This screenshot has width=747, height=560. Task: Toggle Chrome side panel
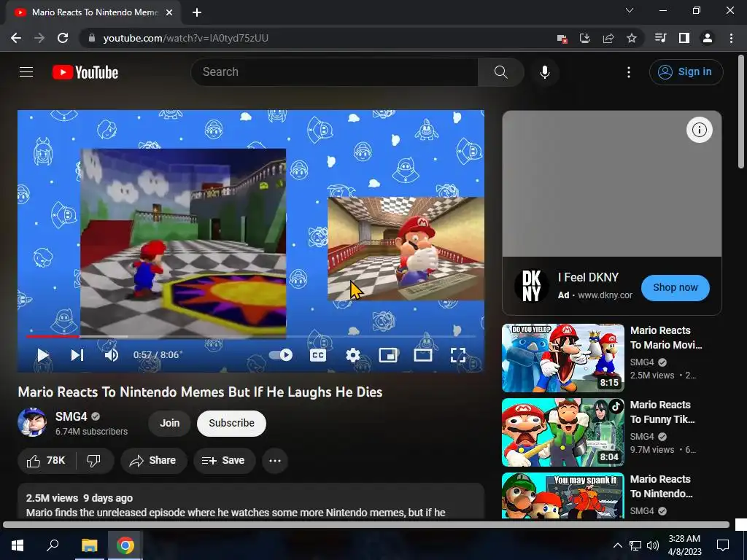(x=684, y=38)
